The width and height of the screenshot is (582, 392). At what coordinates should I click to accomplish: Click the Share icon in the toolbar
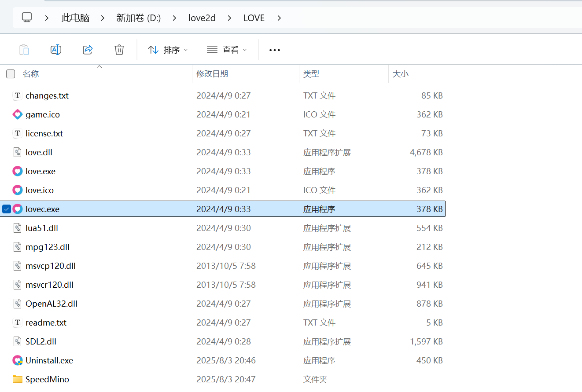88,50
